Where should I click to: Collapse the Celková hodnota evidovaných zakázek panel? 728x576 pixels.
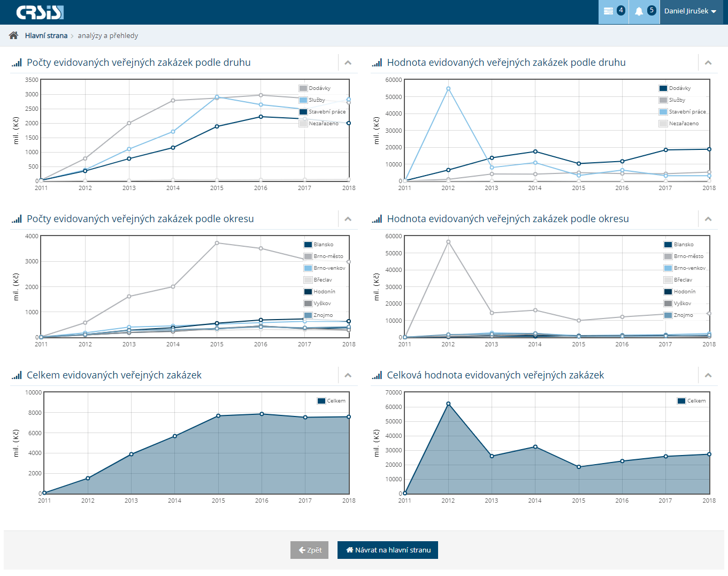coord(708,375)
